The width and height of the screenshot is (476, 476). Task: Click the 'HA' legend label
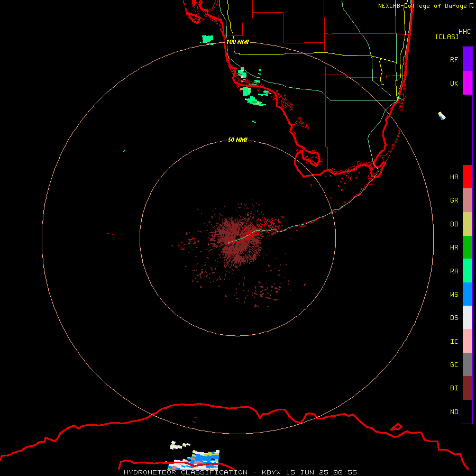454,177
